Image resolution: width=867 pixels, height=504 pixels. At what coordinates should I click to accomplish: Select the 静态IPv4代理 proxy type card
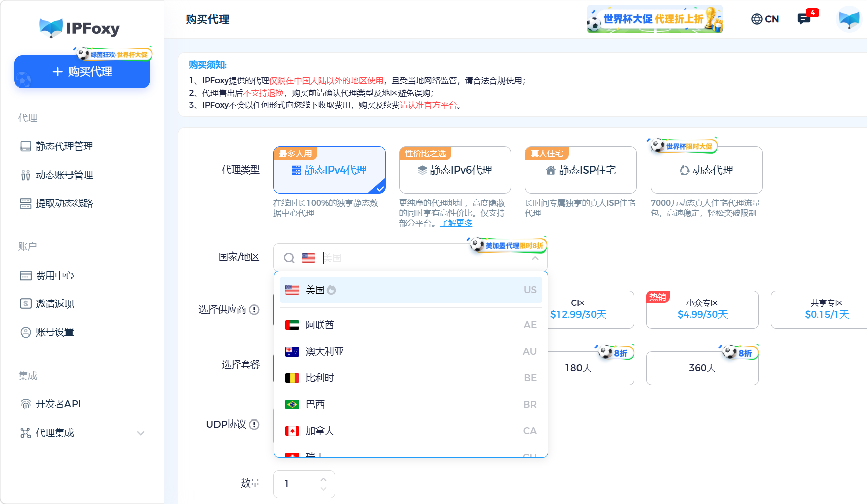329,170
